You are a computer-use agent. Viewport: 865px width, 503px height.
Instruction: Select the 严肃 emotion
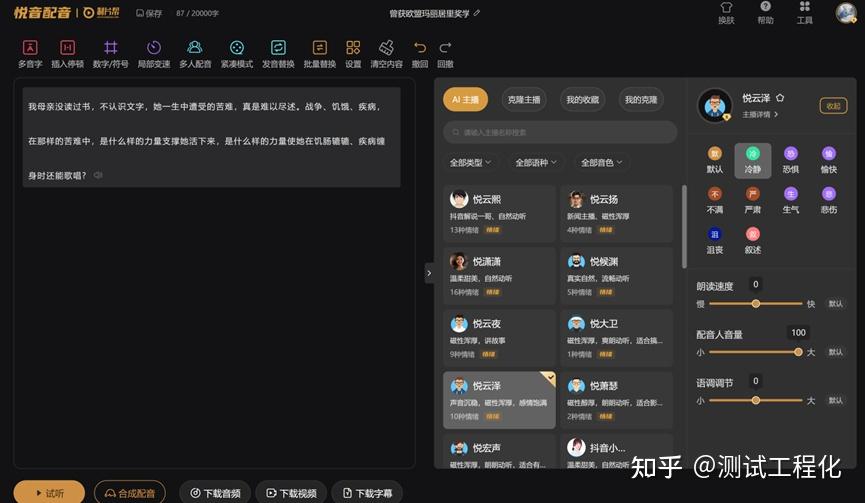[x=752, y=201]
